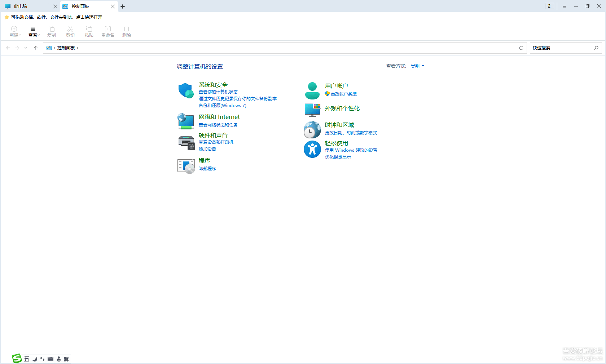Toggle the punctuation mode icon in IME bar
Image resolution: width=606 pixels, height=364 pixels.
(43, 359)
